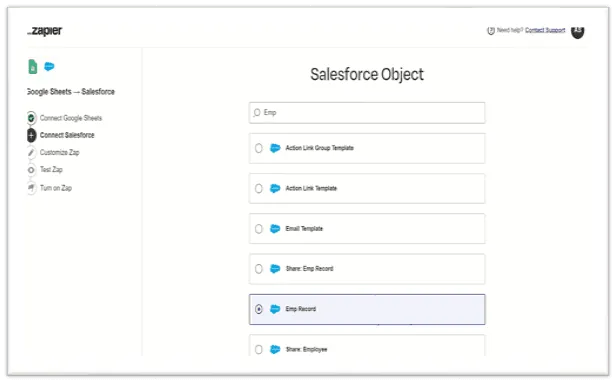Go to the Turn on Zap step

(56, 188)
